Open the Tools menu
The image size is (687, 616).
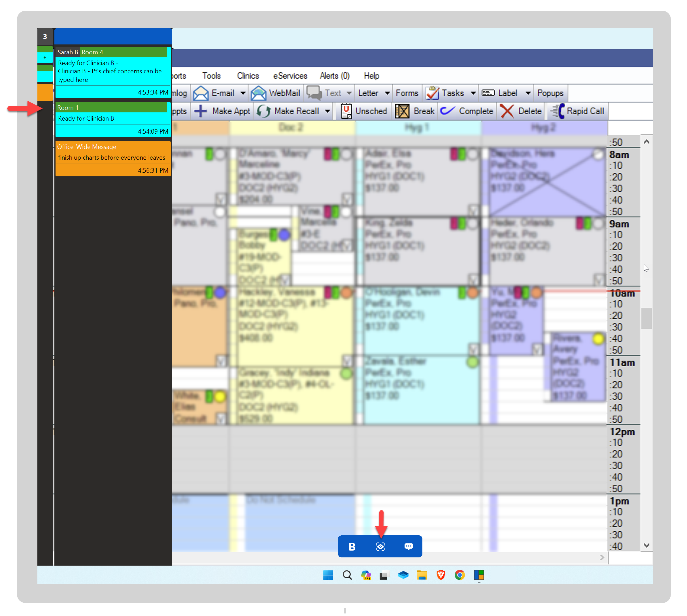tap(212, 76)
